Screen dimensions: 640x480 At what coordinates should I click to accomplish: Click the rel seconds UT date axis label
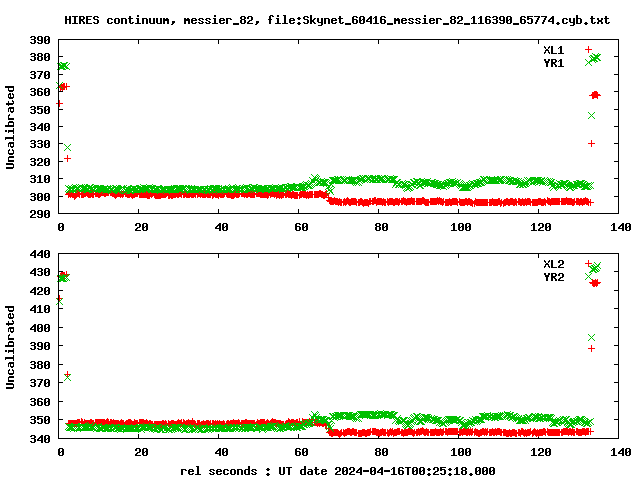(338, 471)
